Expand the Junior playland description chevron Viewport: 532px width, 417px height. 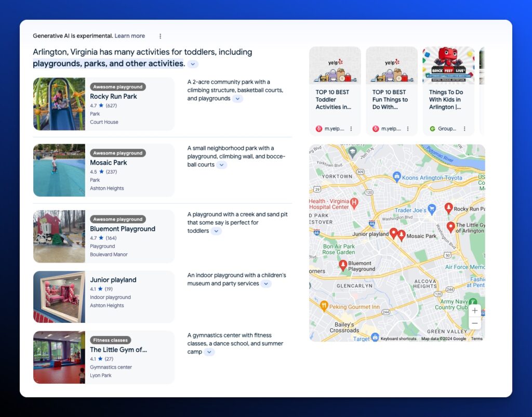point(266,284)
